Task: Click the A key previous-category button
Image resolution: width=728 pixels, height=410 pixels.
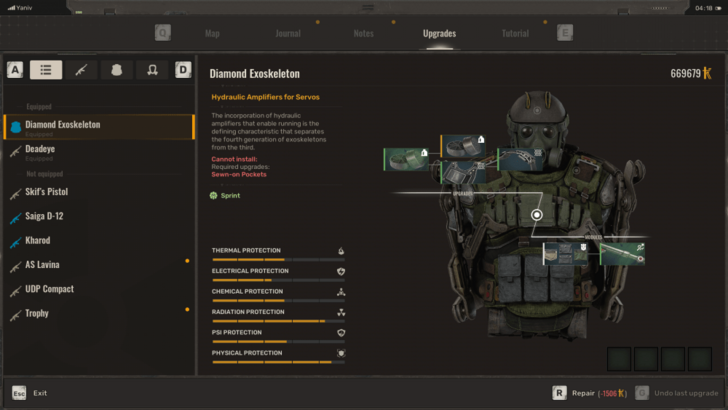Action: (x=15, y=70)
